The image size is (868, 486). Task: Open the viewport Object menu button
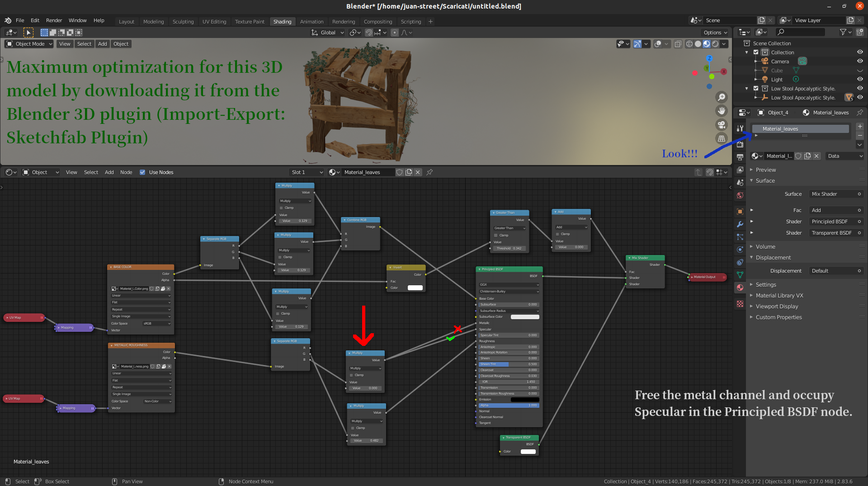(121, 44)
